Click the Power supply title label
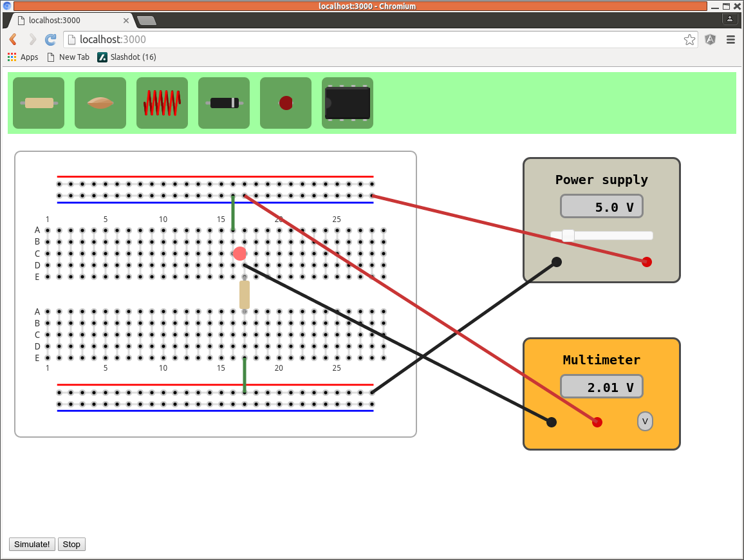 tap(602, 180)
